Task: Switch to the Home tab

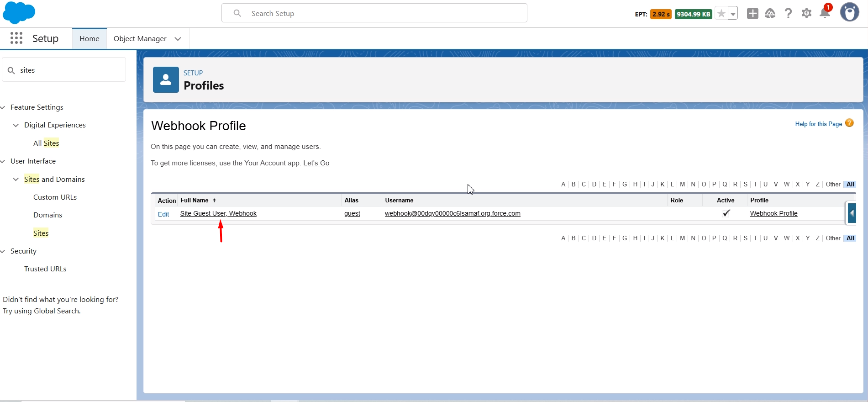Action: 89,39
